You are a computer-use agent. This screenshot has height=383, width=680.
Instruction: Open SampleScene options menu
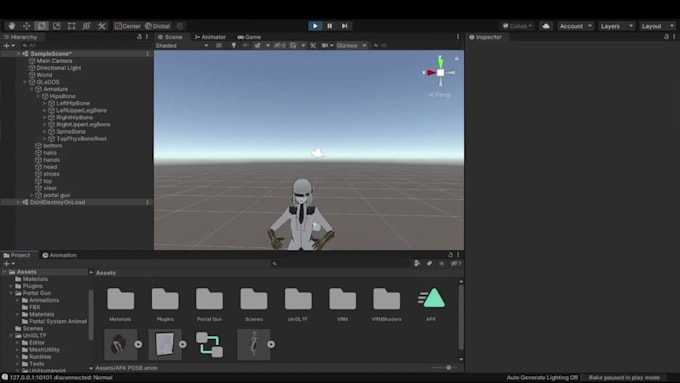pyautogui.click(x=147, y=54)
